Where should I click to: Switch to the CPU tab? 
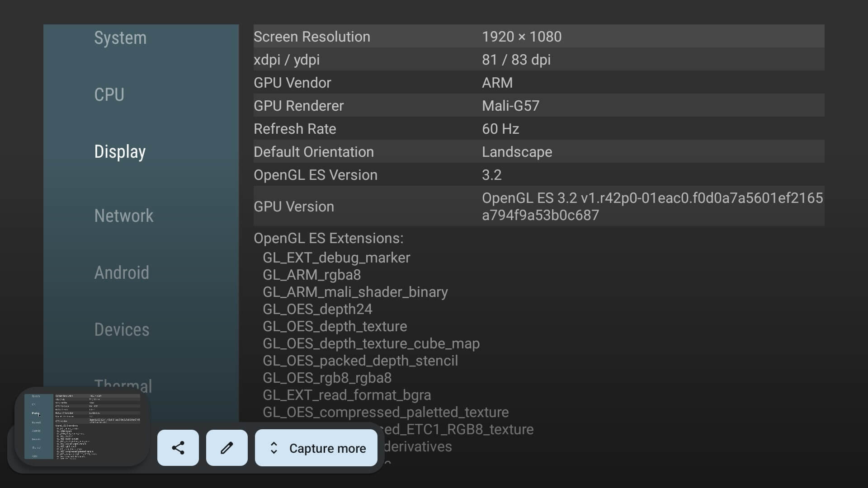click(x=109, y=95)
